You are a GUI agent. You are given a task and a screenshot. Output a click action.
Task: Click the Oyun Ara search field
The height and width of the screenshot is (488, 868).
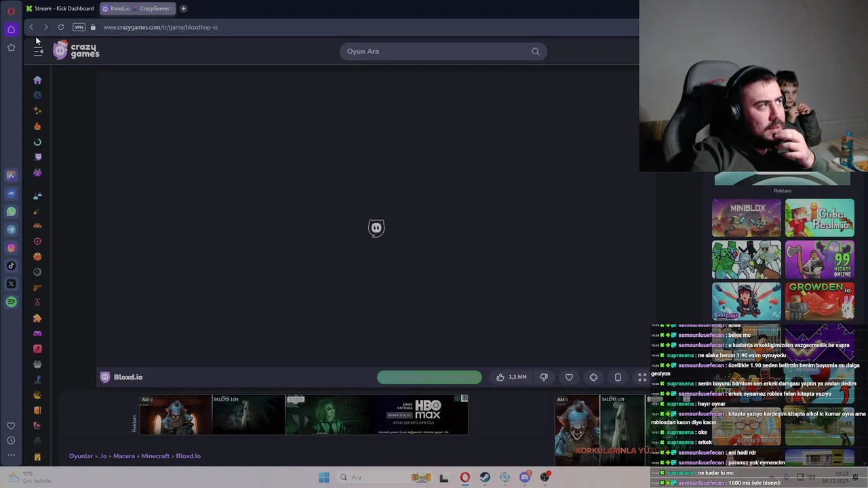443,52
